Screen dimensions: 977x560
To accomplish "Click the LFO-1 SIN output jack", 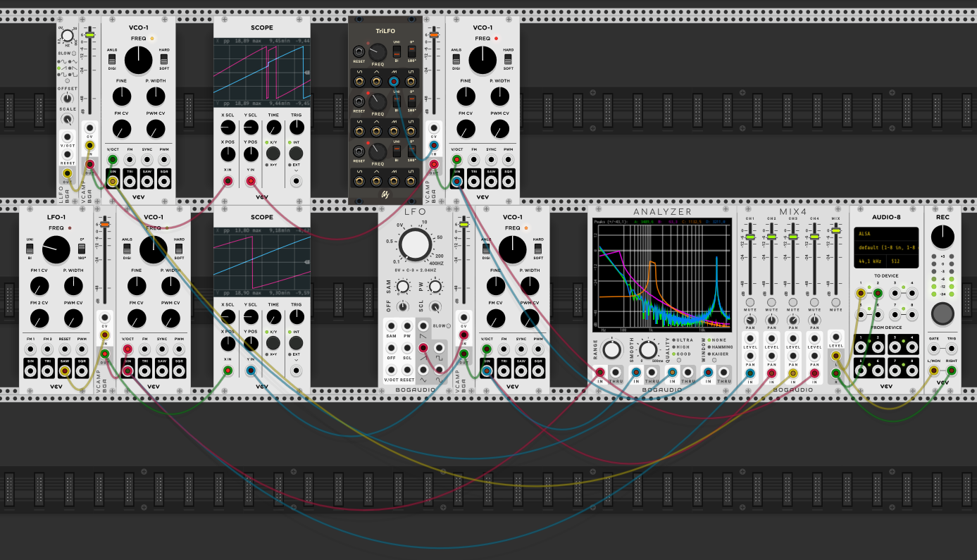I will (30, 371).
